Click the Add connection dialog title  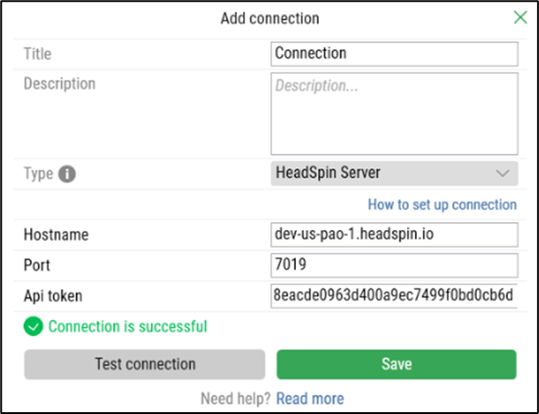coord(270,18)
